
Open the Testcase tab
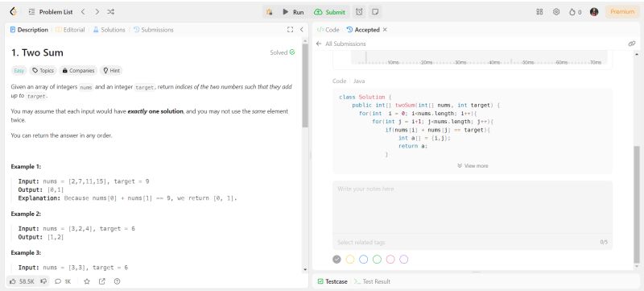pos(332,281)
